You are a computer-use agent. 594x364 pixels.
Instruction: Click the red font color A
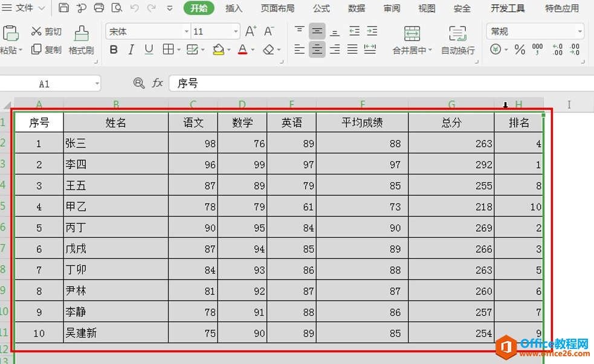point(243,49)
